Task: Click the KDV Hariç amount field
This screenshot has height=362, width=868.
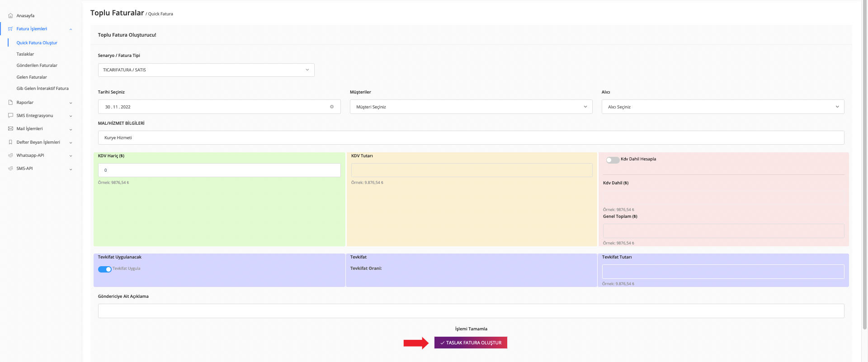Action: (x=219, y=170)
